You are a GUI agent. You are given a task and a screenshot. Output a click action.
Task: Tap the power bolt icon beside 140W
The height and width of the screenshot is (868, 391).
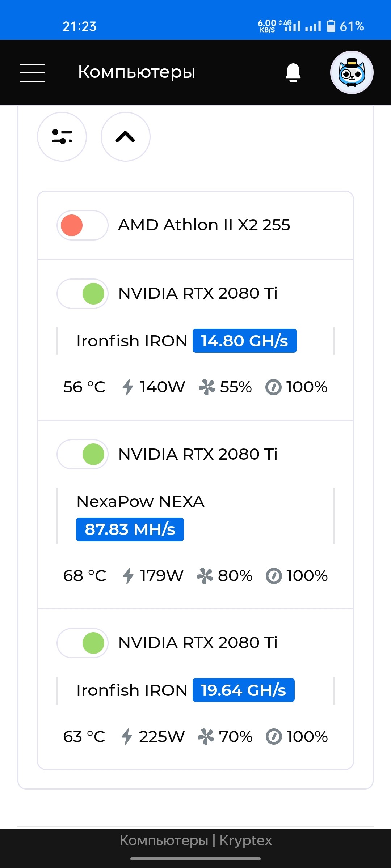tap(128, 387)
